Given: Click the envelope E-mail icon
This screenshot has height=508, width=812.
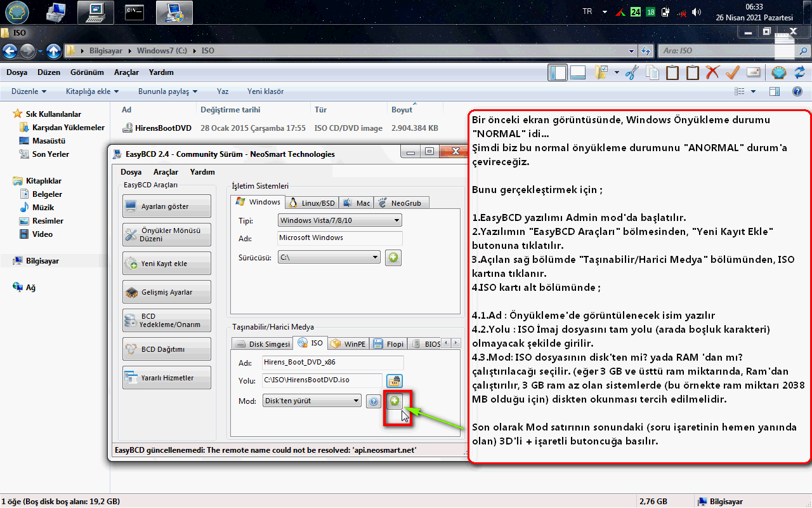Looking at the screenshot, I should [753, 72].
